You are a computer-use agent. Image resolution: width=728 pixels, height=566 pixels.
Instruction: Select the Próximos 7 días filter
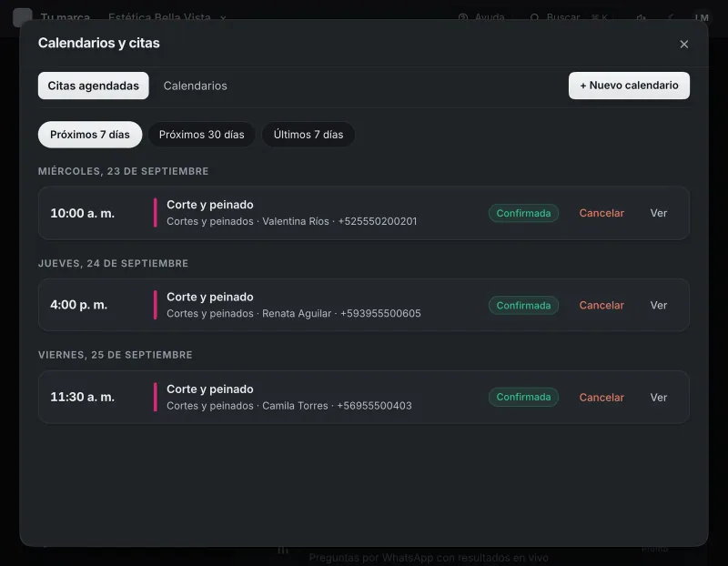[90, 135]
